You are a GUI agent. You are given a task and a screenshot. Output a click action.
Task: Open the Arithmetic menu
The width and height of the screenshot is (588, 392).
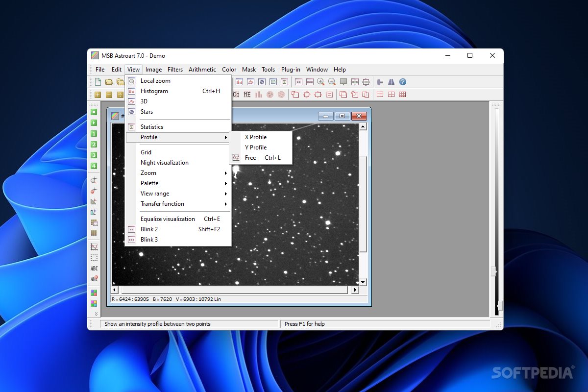[202, 70]
